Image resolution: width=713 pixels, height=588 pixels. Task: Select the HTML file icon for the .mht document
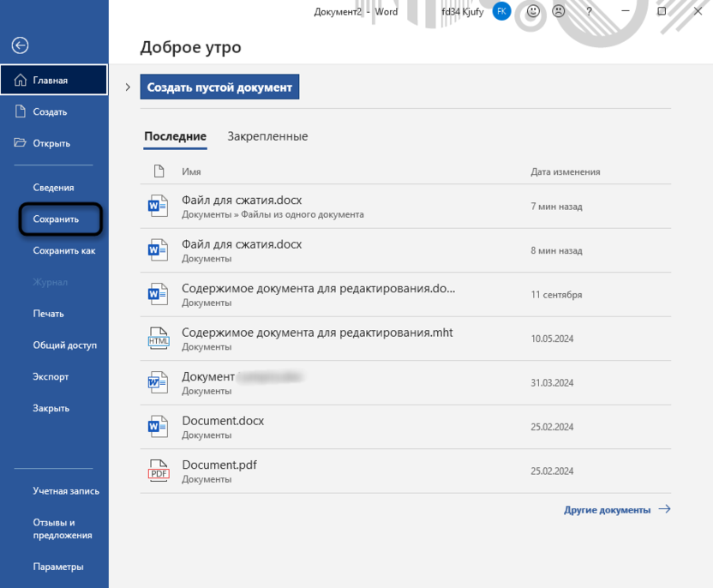click(158, 336)
